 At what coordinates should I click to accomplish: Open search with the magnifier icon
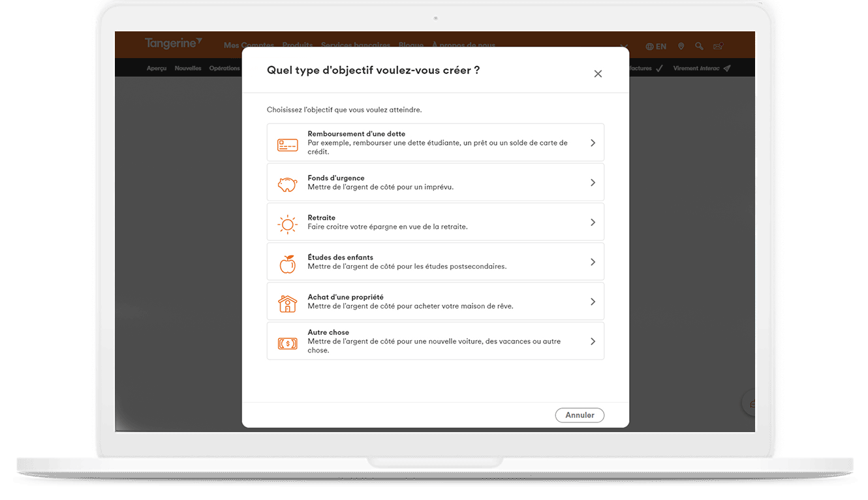click(x=699, y=46)
